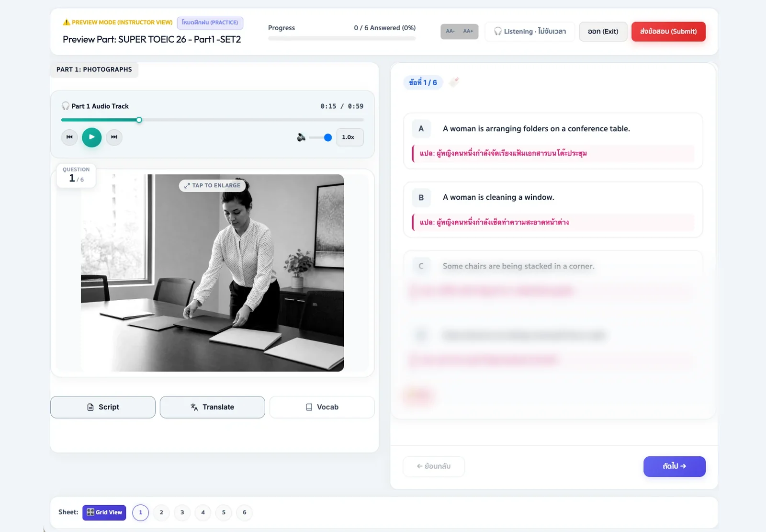The image size is (766, 532).
Task: Click the 0:15 / 0:59 time display
Action: pyautogui.click(x=342, y=106)
